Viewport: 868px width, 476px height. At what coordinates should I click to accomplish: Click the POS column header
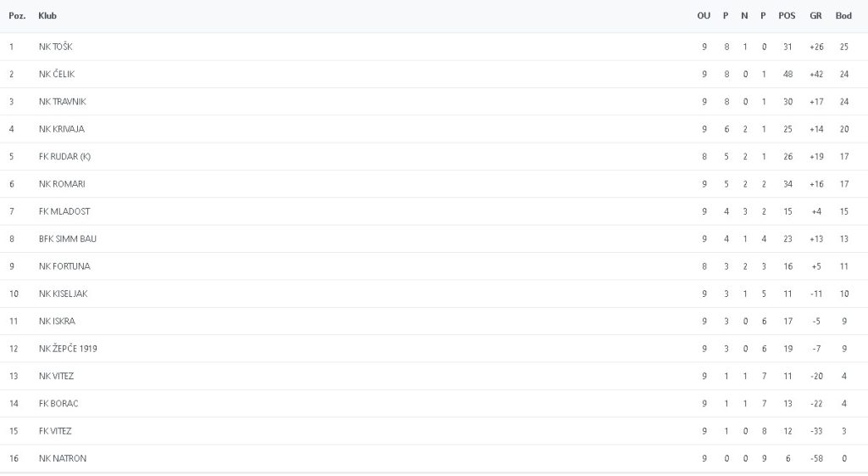point(787,16)
